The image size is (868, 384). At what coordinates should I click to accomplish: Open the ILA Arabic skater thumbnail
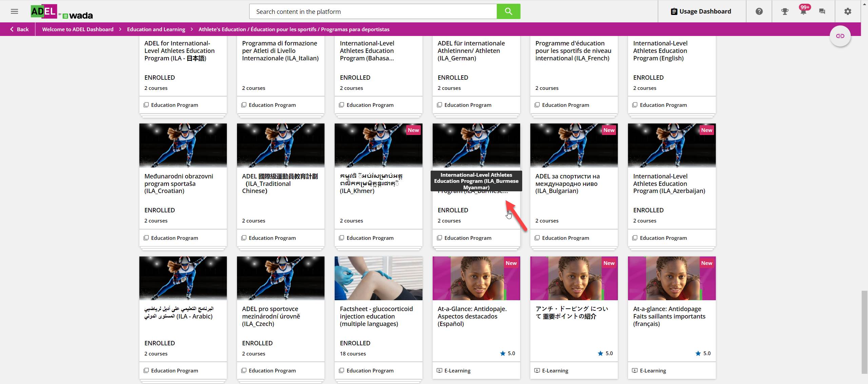point(183,278)
